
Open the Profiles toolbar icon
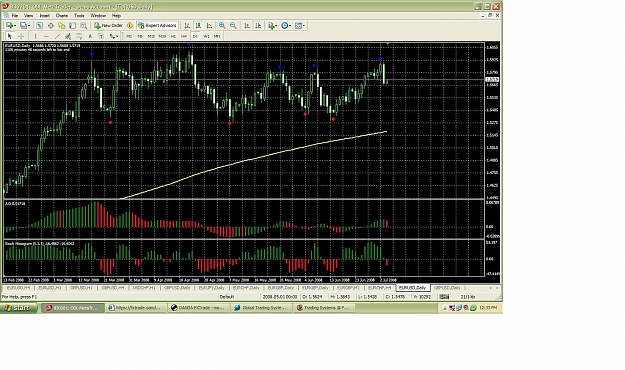[23, 26]
